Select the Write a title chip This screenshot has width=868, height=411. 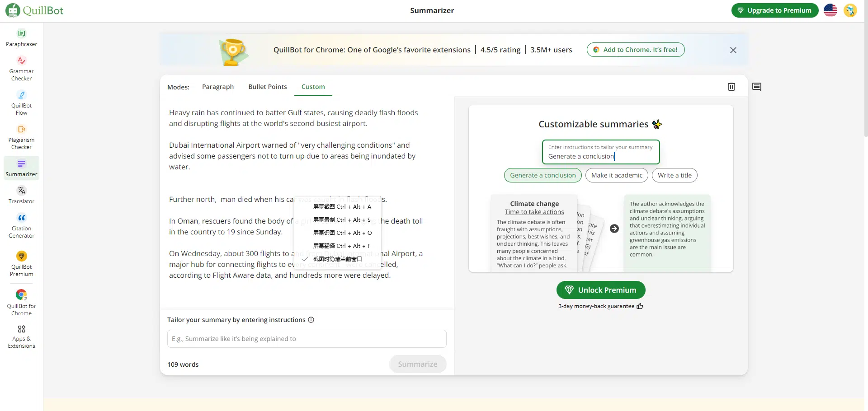675,175
